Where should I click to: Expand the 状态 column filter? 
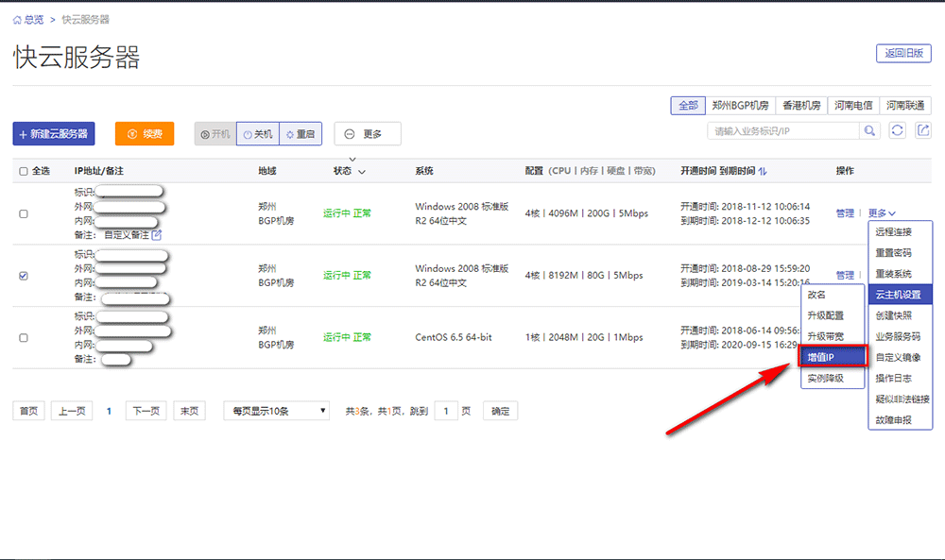[x=361, y=172]
